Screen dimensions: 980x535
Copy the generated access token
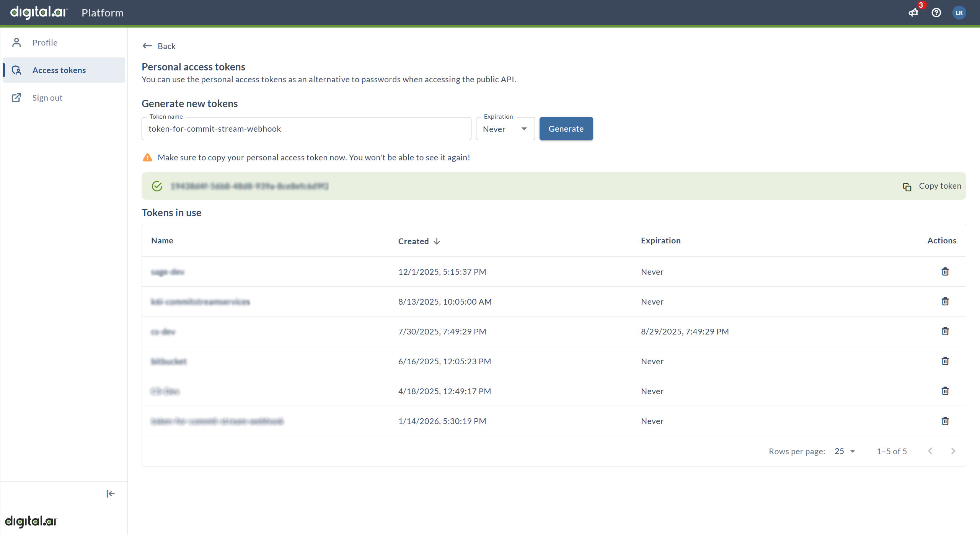tap(931, 186)
